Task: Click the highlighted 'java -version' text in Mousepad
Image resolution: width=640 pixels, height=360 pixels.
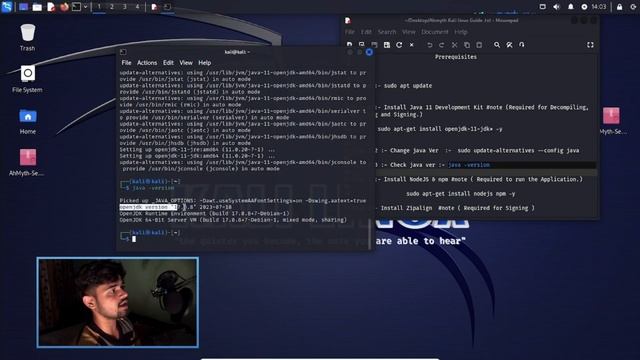Action: coord(469,165)
